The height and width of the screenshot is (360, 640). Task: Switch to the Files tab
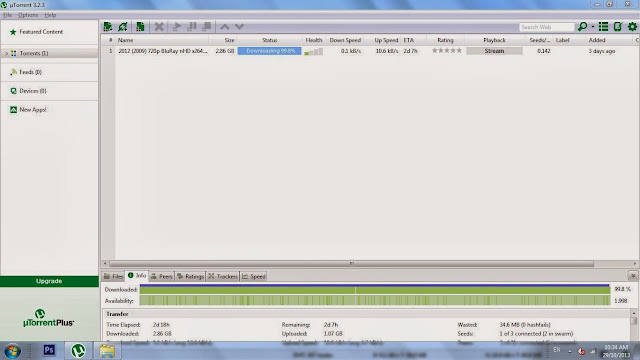[x=113, y=276]
